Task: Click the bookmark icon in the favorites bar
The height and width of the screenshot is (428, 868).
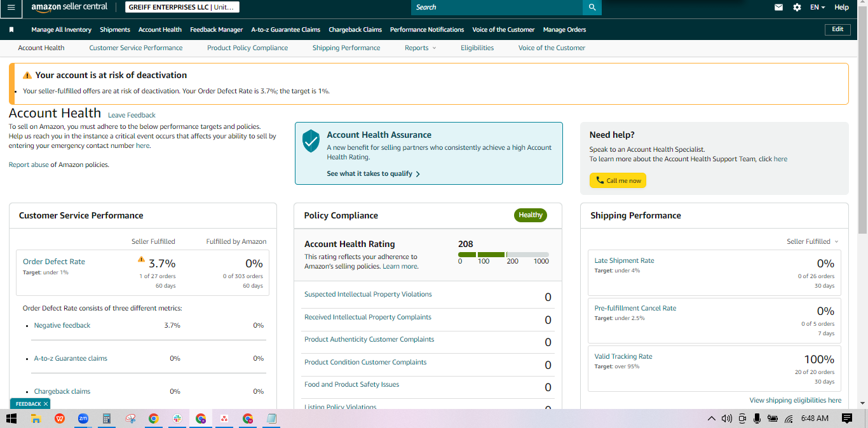Action: pos(11,30)
